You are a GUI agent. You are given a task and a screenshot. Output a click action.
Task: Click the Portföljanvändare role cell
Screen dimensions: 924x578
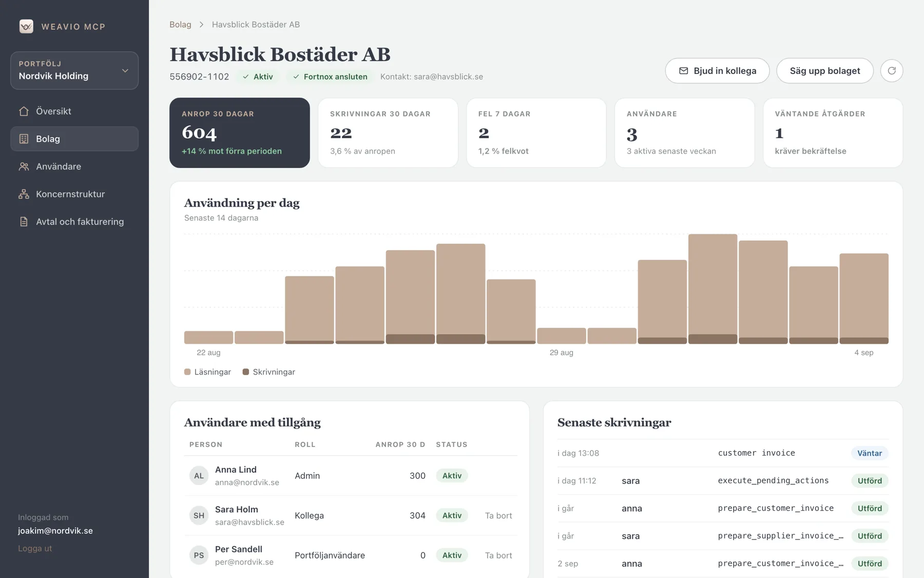click(x=330, y=555)
